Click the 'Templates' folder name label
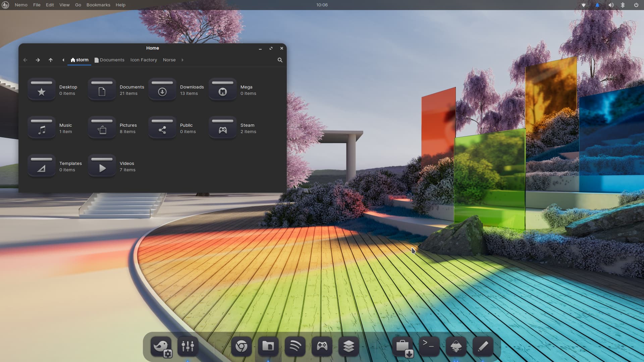Viewport: 644px width, 362px height. click(70, 163)
